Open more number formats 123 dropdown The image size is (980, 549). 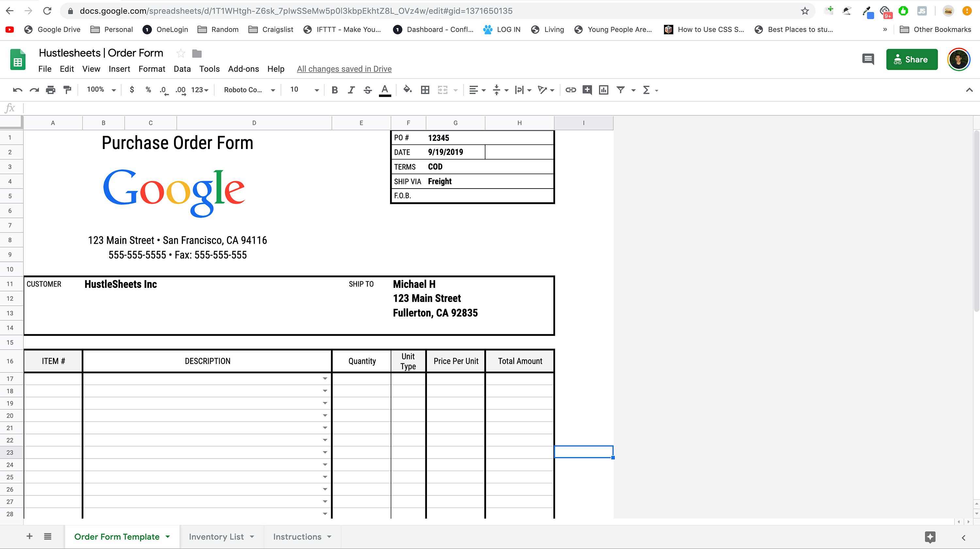point(200,90)
